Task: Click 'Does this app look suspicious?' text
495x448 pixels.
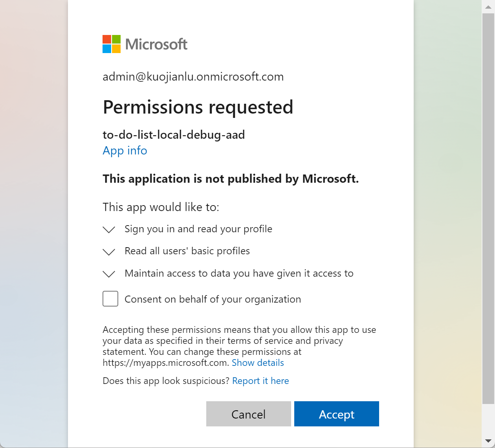Action: pos(166,381)
